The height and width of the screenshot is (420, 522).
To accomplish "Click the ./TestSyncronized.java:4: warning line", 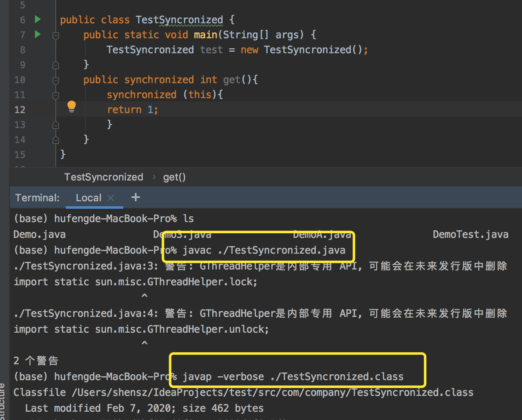I will (260, 314).
